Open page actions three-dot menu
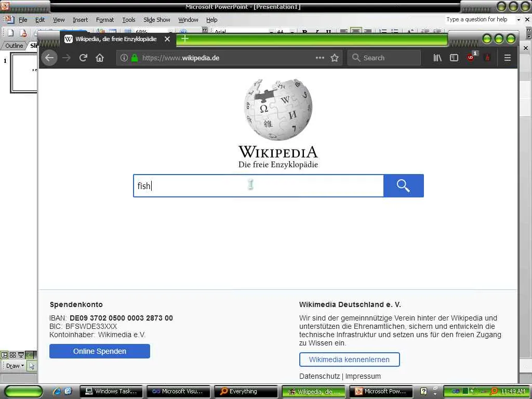532x399 pixels. click(x=320, y=58)
